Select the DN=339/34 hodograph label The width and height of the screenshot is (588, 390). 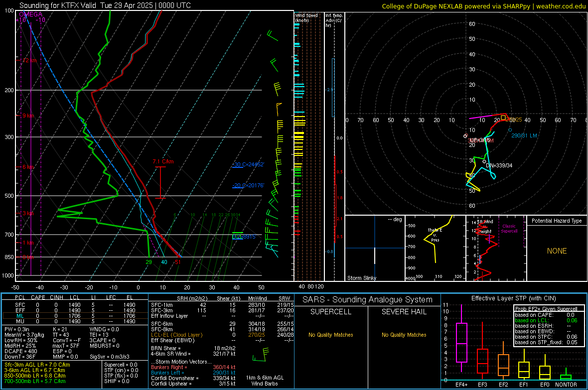click(499, 165)
